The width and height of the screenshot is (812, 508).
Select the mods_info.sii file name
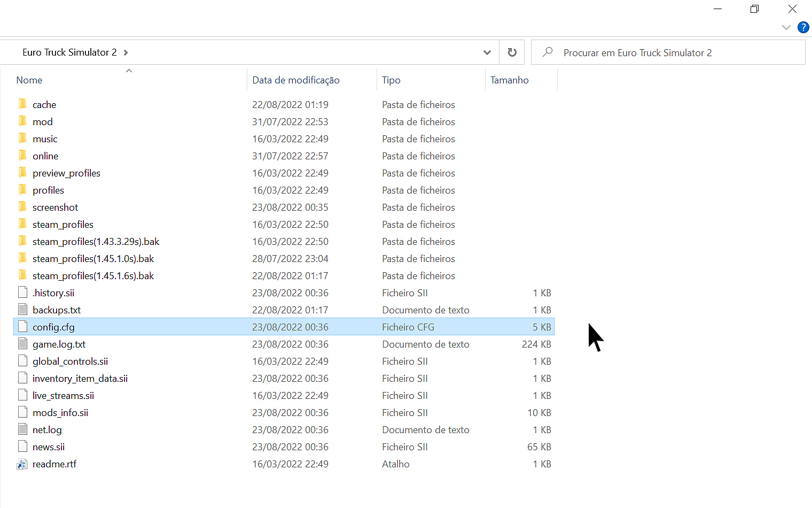click(x=60, y=413)
